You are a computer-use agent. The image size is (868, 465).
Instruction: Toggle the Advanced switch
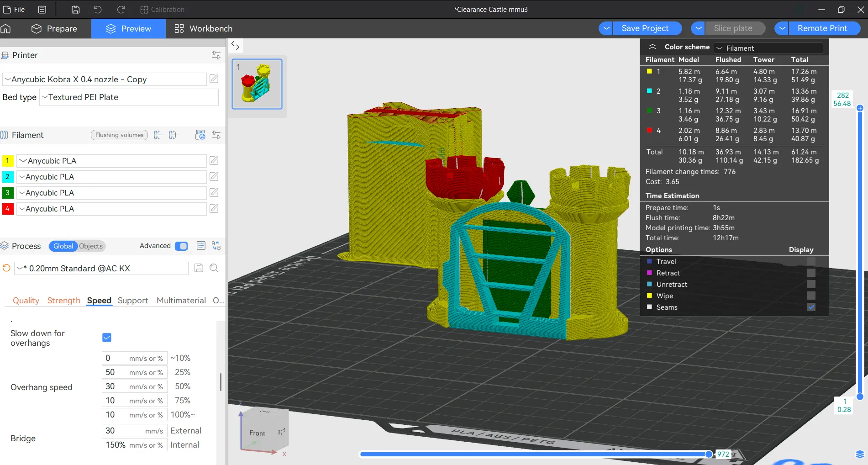181,246
